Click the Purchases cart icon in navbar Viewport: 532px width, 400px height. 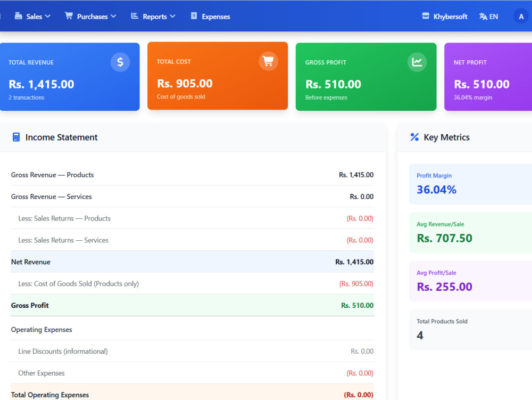(x=69, y=16)
